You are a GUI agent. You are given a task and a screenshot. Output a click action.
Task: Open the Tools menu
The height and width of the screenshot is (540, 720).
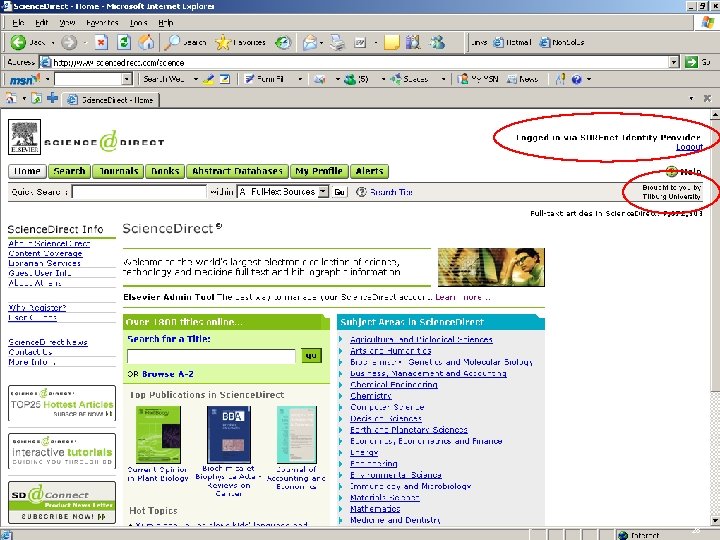click(138, 22)
